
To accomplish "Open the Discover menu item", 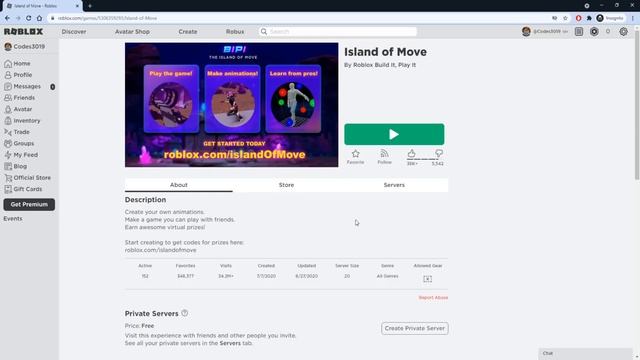I will click(x=74, y=31).
